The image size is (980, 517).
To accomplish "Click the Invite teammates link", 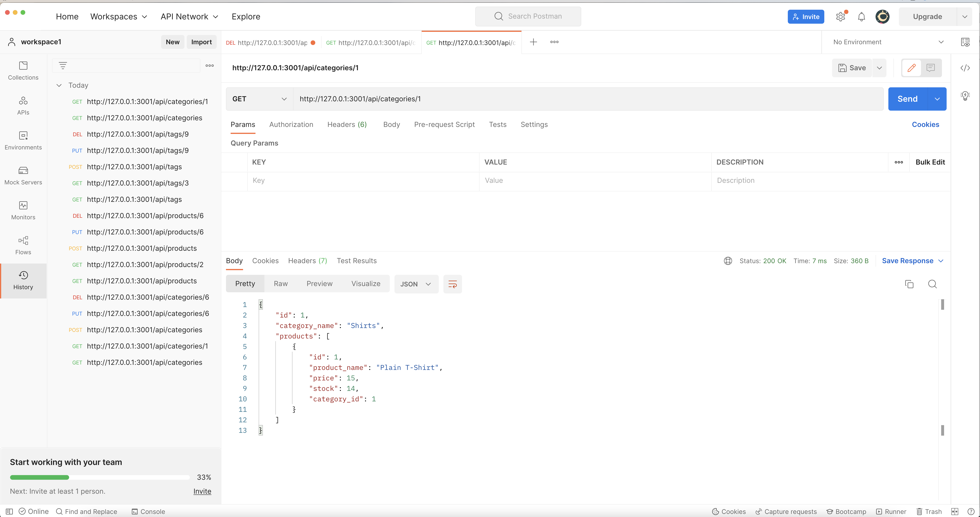I will (202, 491).
